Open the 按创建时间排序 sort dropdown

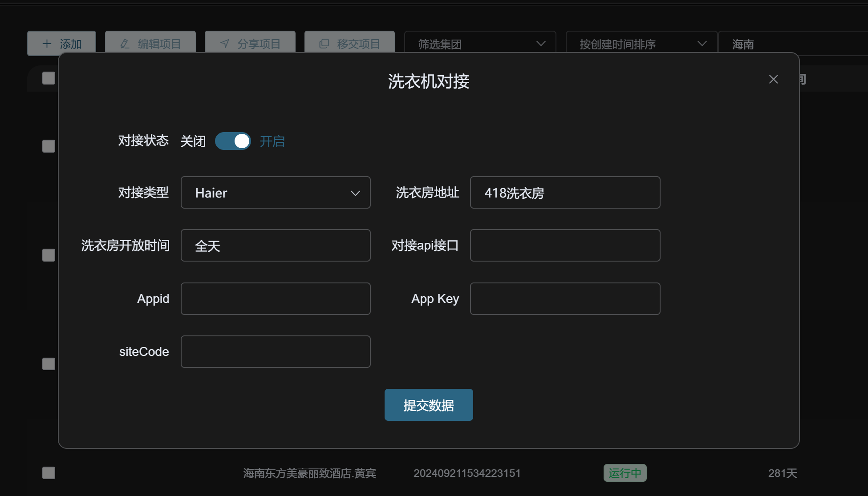[x=641, y=44]
